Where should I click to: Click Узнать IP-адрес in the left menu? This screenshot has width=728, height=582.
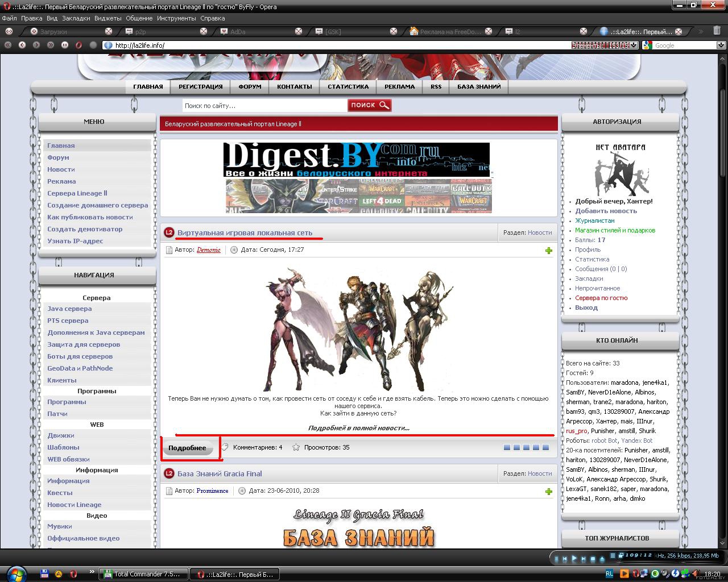click(75, 241)
